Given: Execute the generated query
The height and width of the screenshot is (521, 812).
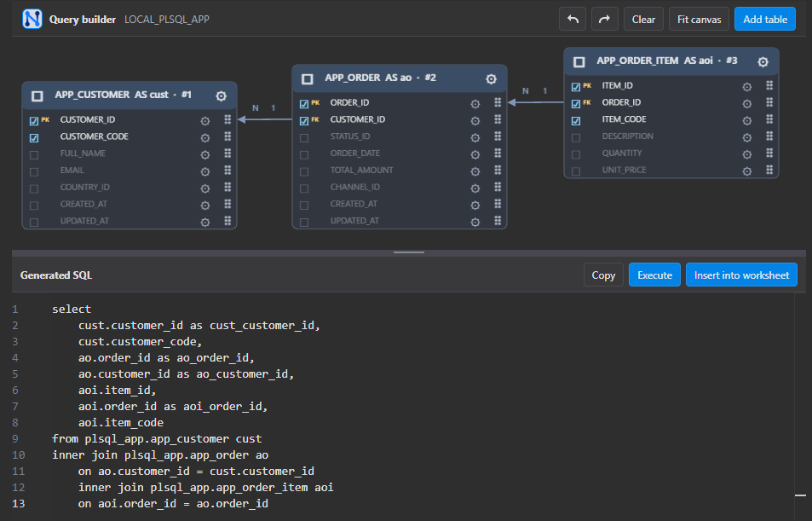Looking at the screenshot, I should 654,275.
